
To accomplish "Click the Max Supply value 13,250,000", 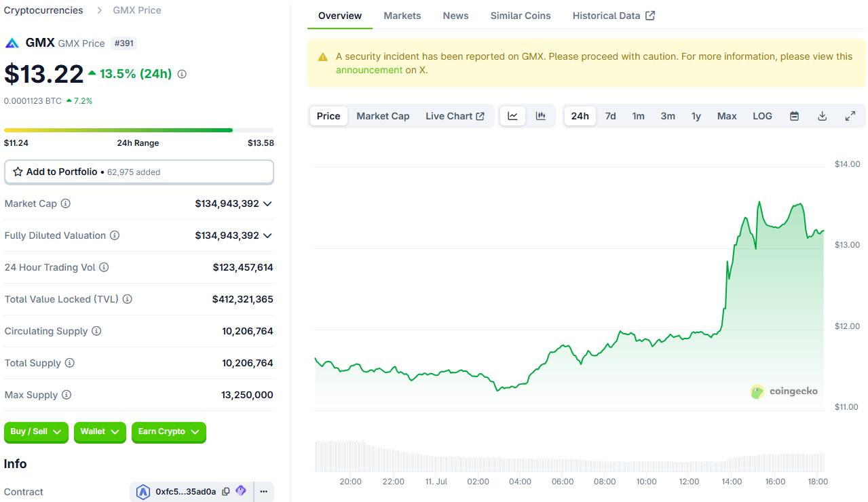I will (247, 395).
